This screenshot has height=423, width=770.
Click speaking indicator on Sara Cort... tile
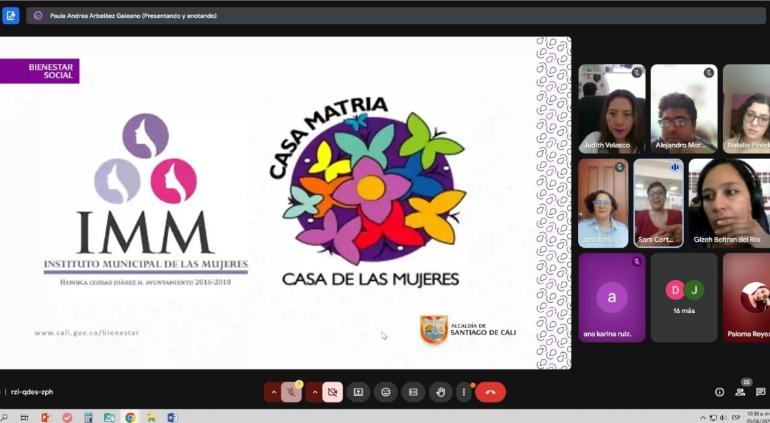(675, 167)
